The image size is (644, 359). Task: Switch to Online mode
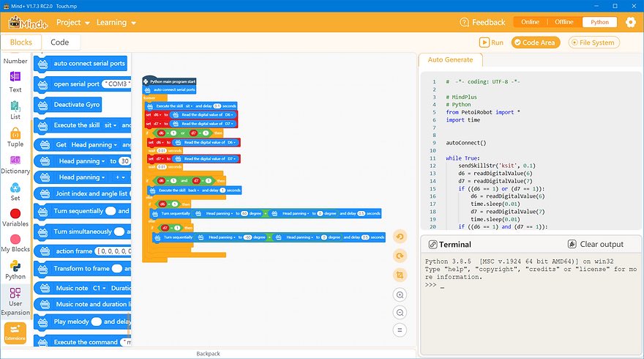(x=529, y=22)
